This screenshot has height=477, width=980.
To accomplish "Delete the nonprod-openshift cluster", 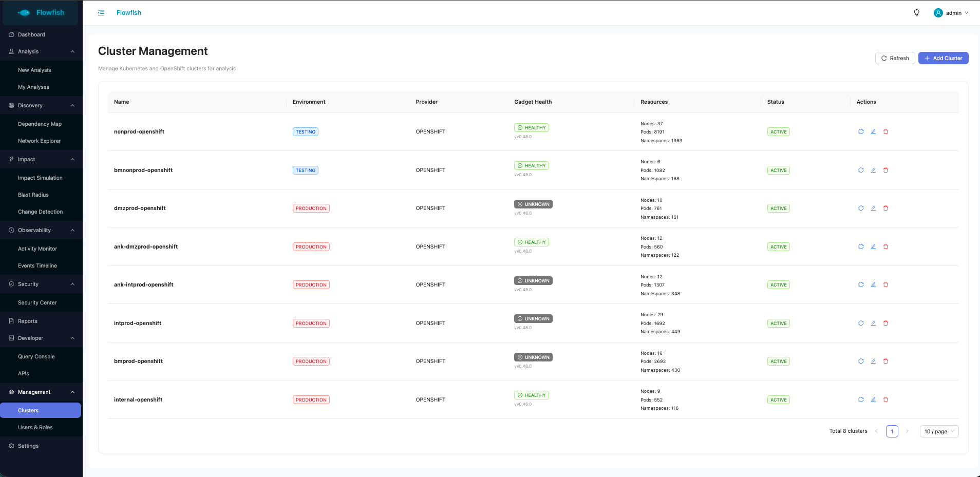I will [885, 132].
